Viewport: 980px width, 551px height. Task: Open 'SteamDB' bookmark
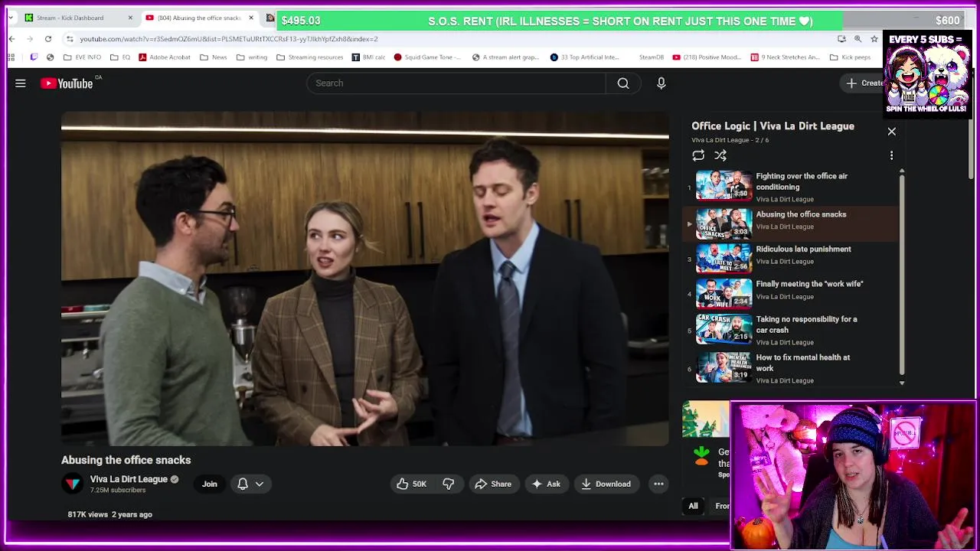coord(652,57)
